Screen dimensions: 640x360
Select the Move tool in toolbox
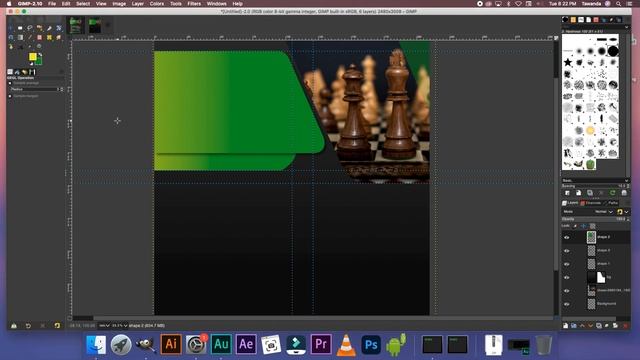click(10, 28)
